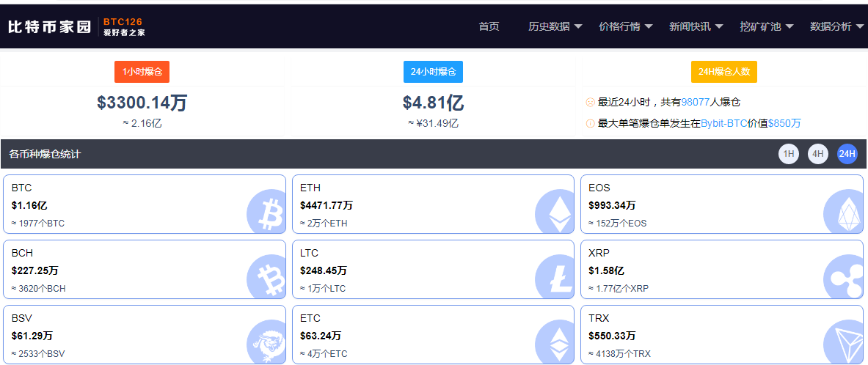
Task: Click the ≈ 1977个BTC quantity text
Action: point(37,224)
